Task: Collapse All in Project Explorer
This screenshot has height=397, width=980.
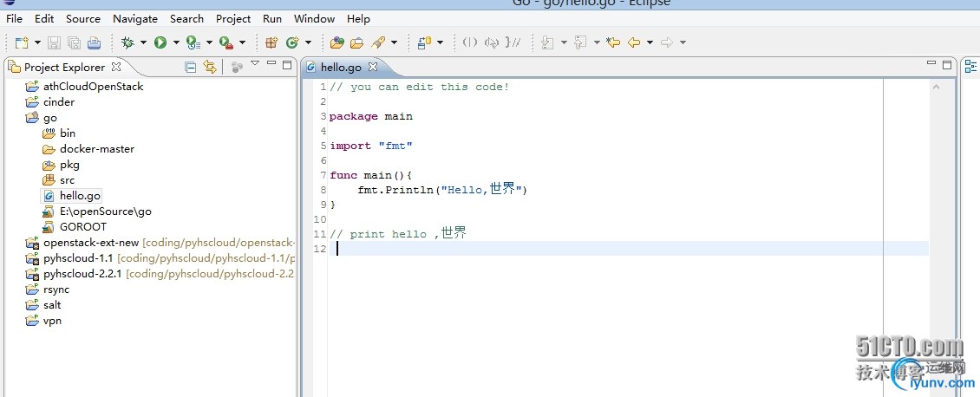Action: 192,67
